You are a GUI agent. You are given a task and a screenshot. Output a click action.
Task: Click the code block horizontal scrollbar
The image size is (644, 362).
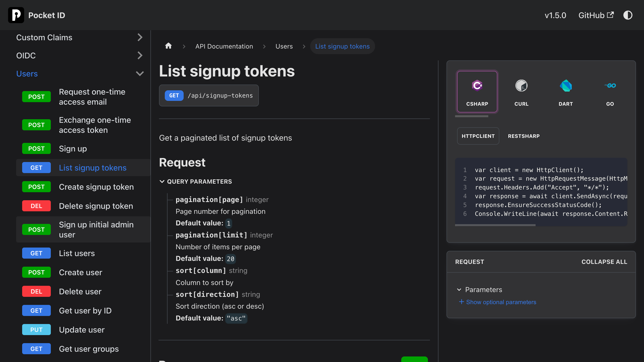pyautogui.click(x=495, y=225)
